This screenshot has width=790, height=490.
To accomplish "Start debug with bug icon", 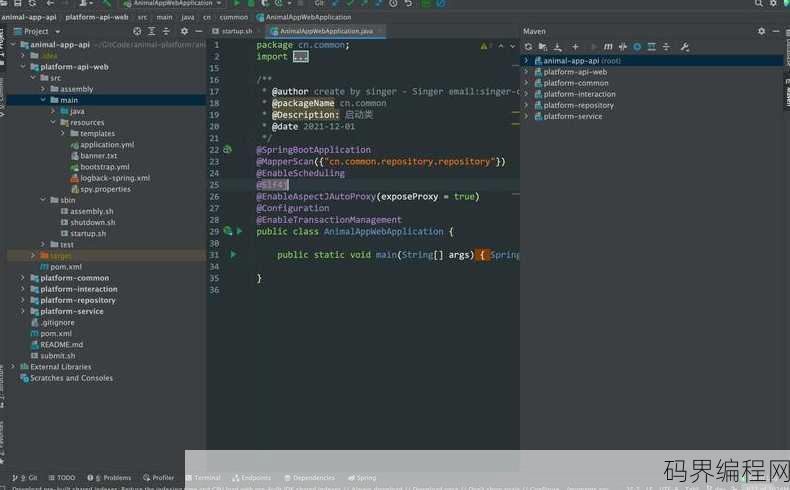I will (251, 3).
